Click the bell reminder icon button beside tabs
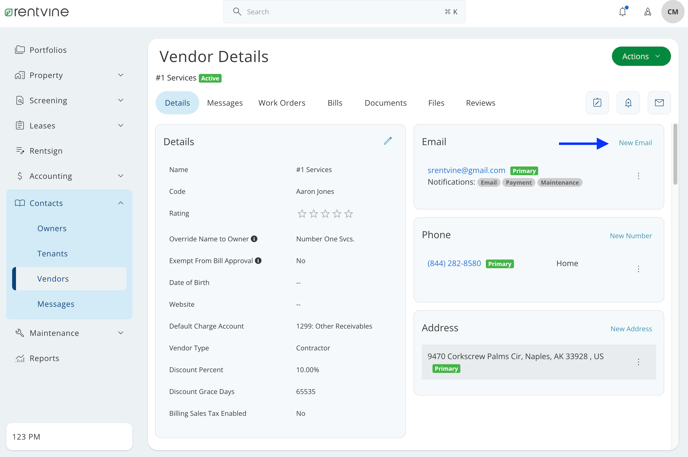 click(x=628, y=103)
